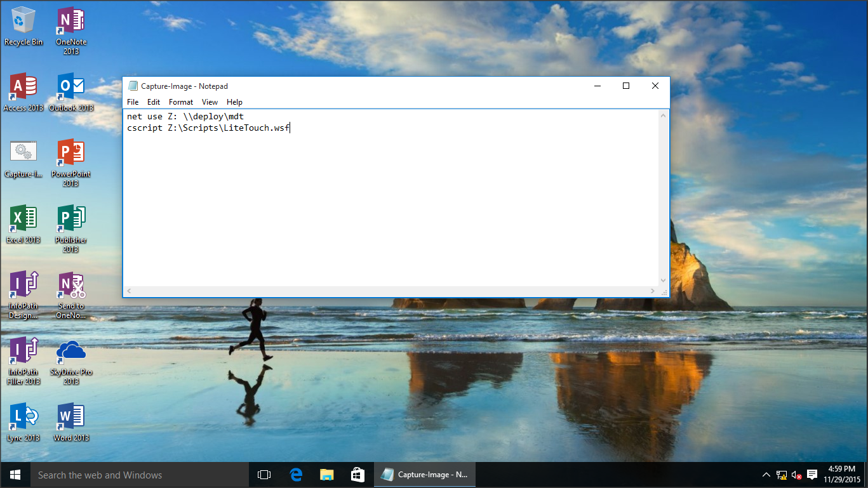Show hidden system tray icons
The image size is (868, 488).
tap(766, 475)
